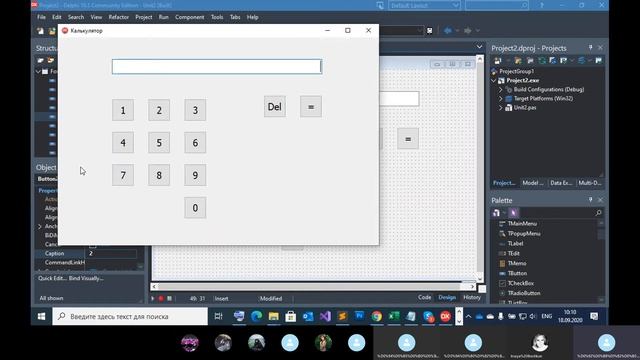640x360 pixels.
Task: Open the Search menu
Action: tap(76, 17)
